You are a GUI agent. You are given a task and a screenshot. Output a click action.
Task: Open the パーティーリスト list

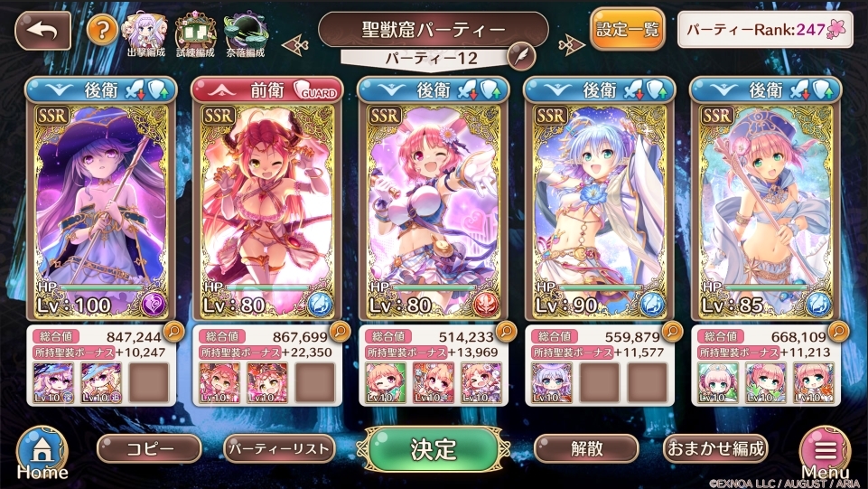point(279,448)
